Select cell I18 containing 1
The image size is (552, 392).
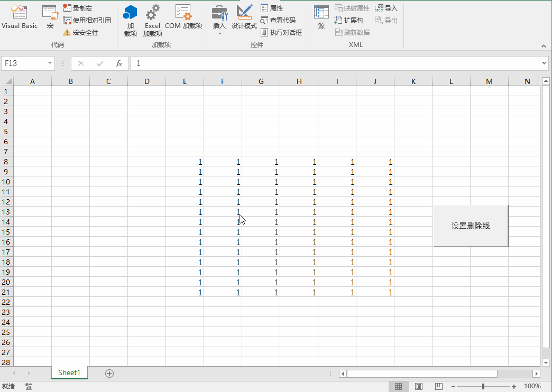(337, 262)
